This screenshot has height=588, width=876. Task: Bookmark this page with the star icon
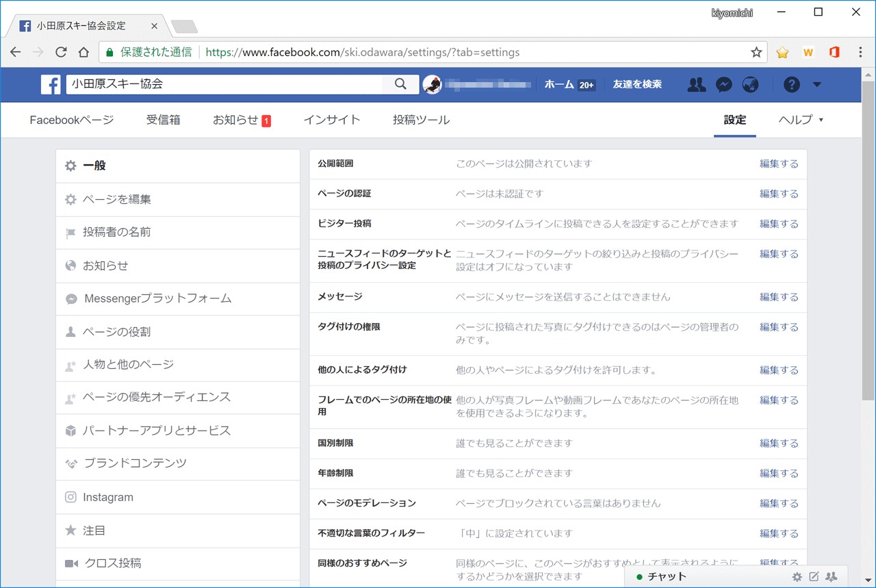(756, 52)
